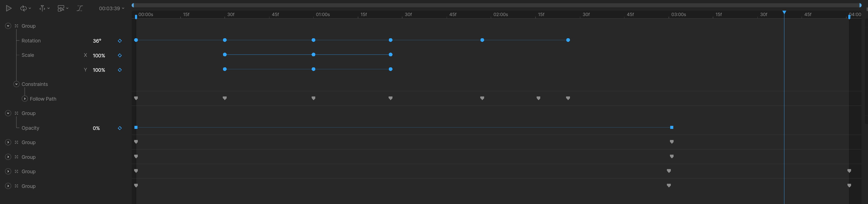Click the right handle of the zoom scrollbar
The width and height of the screenshot is (868, 204).
coord(860,5)
